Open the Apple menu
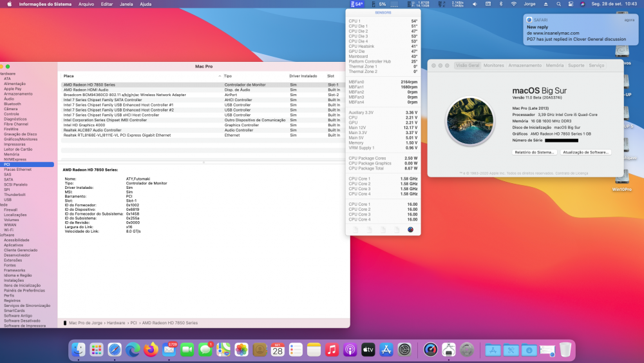644x363 pixels. click(9, 4)
